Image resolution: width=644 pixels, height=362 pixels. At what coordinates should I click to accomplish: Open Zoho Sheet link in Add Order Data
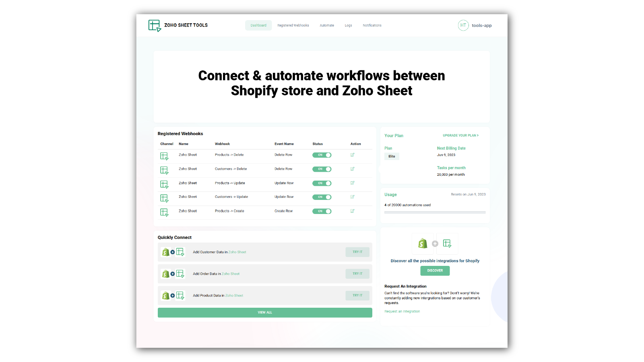point(231,274)
